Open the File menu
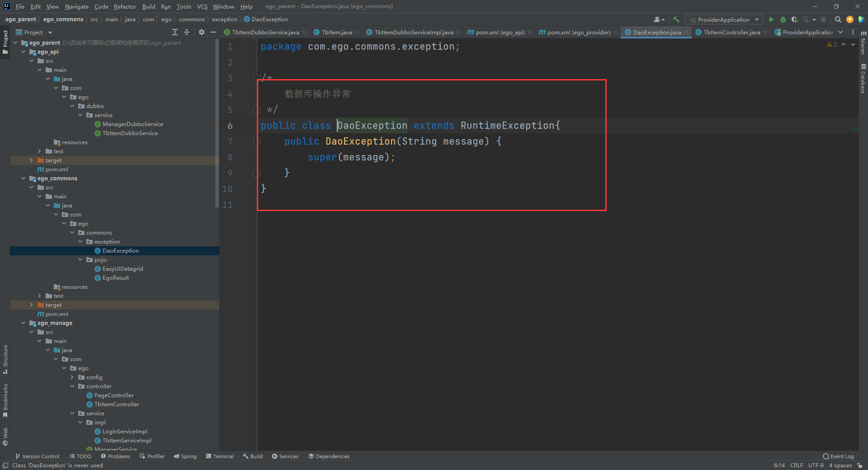This screenshot has height=470, width=868. click(20, 6)
